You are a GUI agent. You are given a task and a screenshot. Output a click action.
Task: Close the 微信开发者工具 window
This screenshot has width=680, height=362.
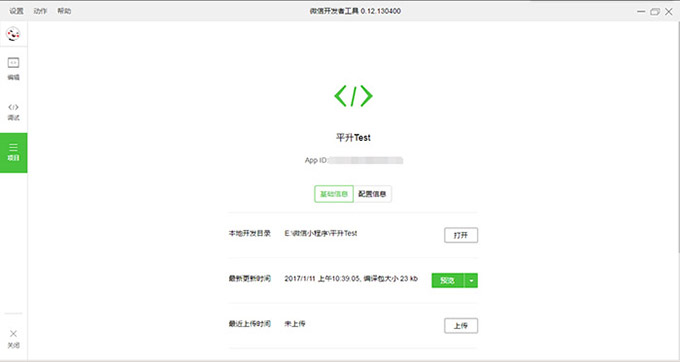click(x=669, y=11)
